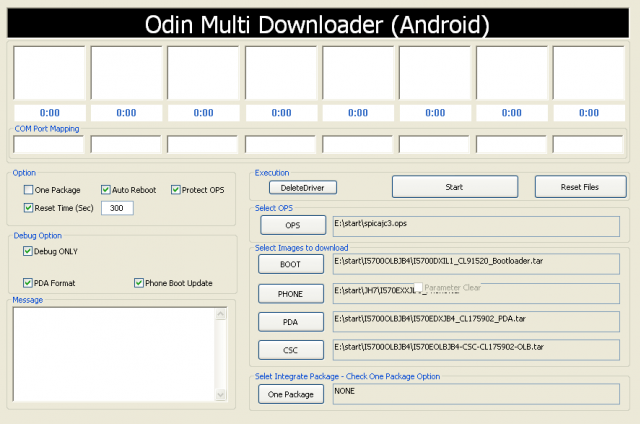This screenshot has height=424, width=640.
Task: Click the PHONE file path field
Action: [x=476, y=293]
